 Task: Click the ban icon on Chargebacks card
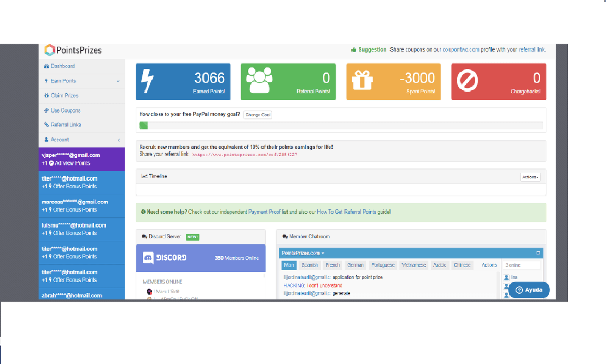[x=467, y=80]
